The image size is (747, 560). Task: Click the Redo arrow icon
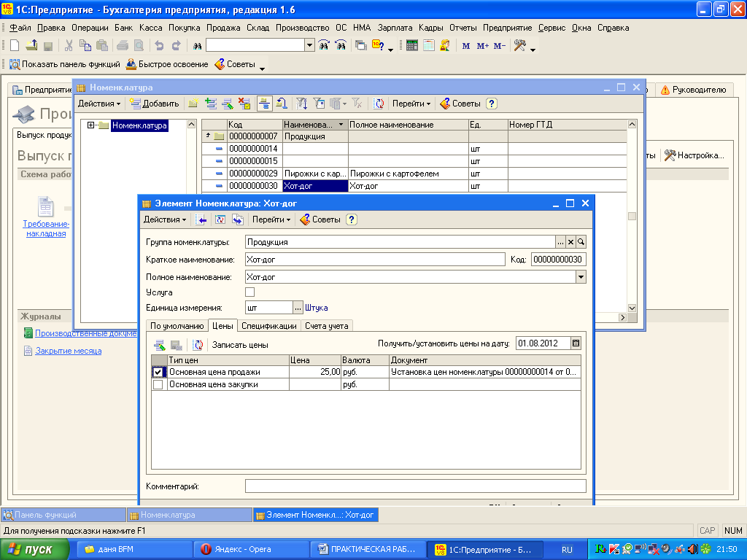click(x=177, y=46)
